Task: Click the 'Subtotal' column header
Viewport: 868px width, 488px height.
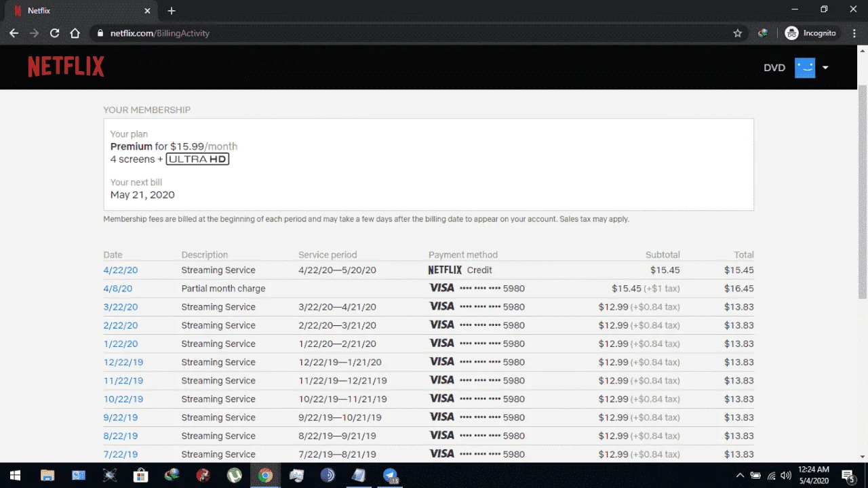Action: pos(663,255)
